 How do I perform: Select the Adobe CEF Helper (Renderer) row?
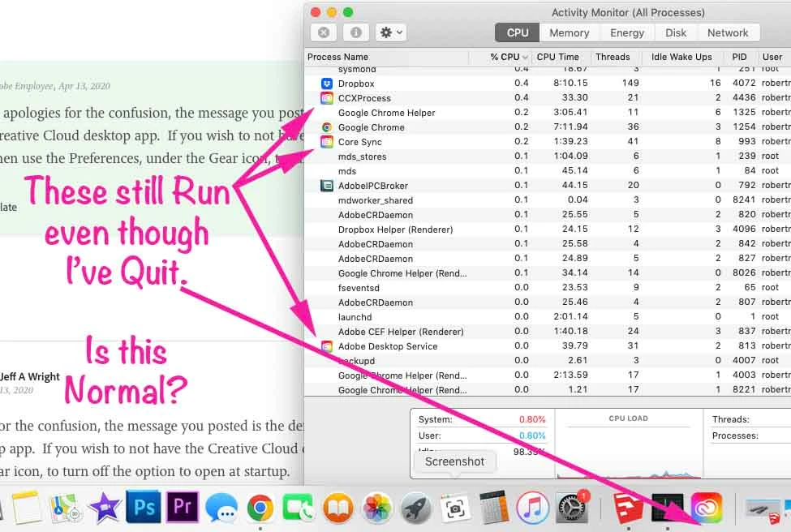pyautogui.click(x=548, y=332)
